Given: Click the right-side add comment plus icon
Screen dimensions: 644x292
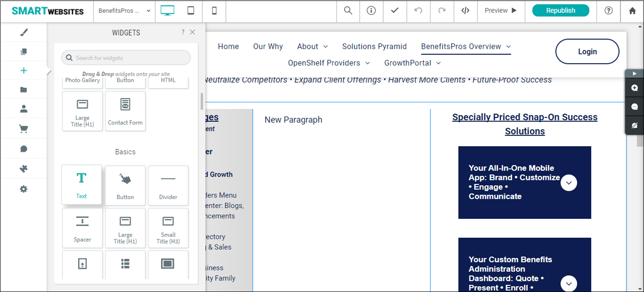Looking at the screenshot, I should [635, 88].
